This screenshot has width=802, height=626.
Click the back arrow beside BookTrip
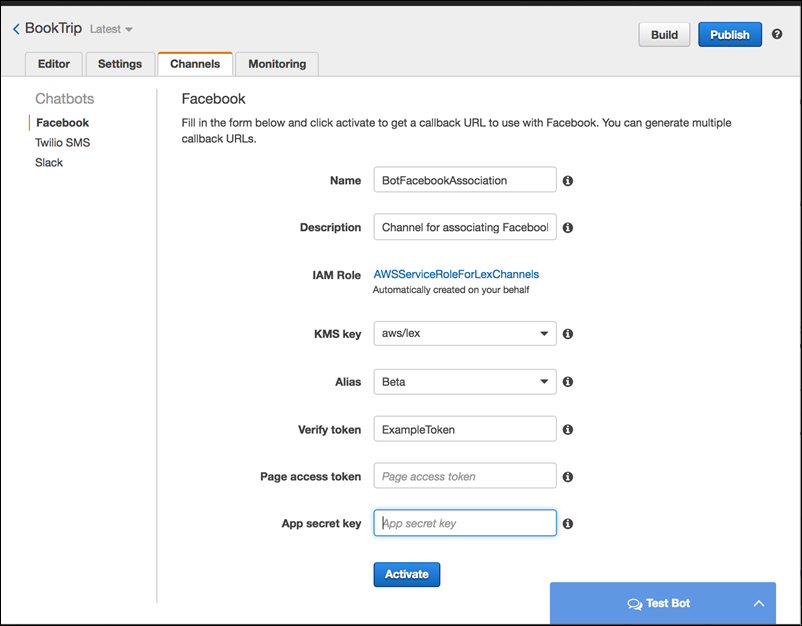click(14, 29)
